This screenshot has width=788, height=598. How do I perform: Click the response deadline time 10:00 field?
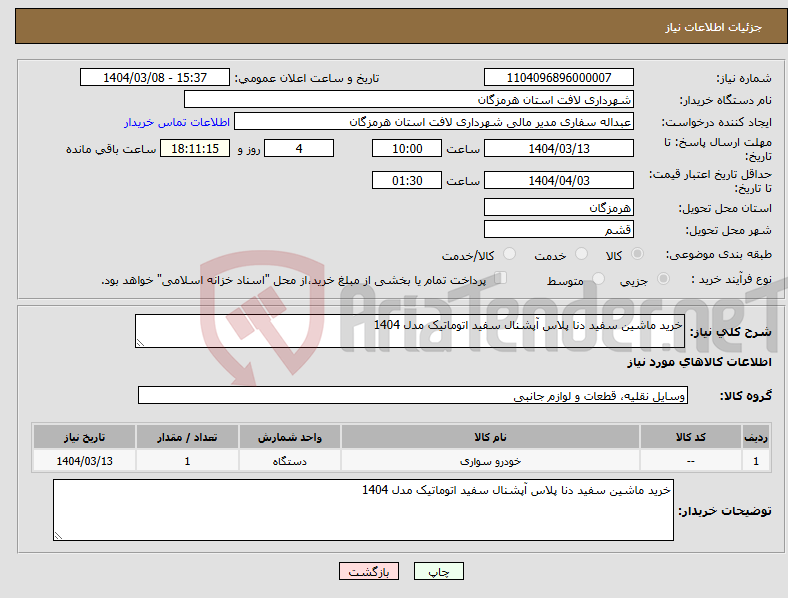[407, 148]
